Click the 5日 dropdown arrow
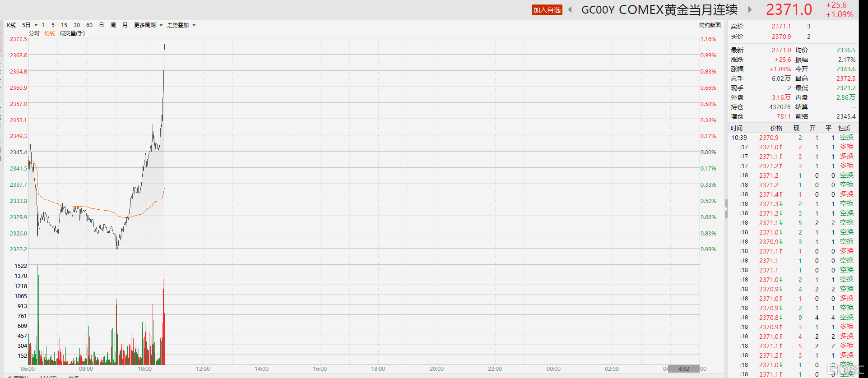Image resolution: width=868 pixels, height=378 pixels. 36,25
